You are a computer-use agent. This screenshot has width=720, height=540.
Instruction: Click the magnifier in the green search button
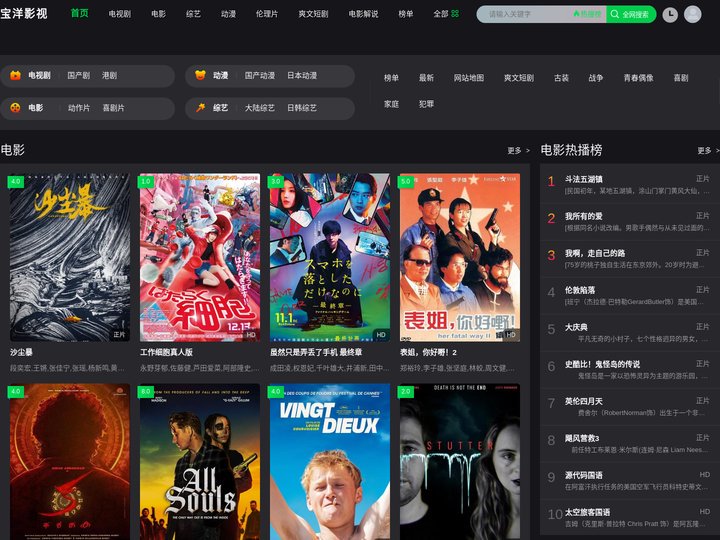pyautogui.click(x=614, y=14)
